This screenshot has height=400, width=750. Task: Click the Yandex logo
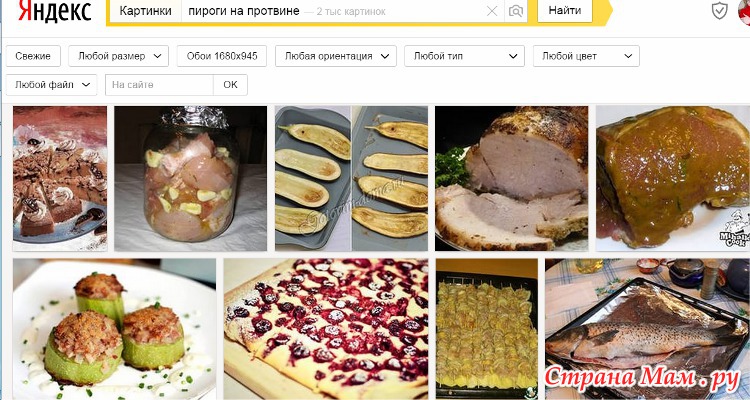pos(54,11)
